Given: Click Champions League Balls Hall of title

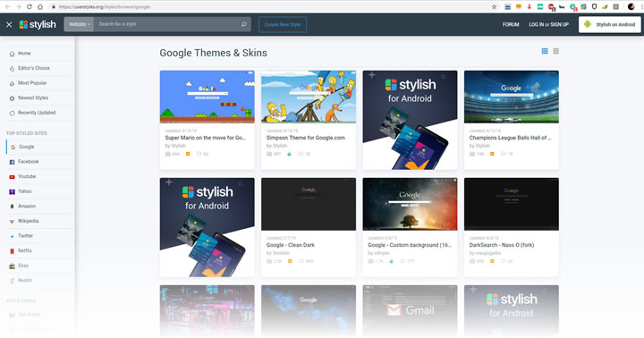Looking at the screenshot, I should (x=510, y=138).
